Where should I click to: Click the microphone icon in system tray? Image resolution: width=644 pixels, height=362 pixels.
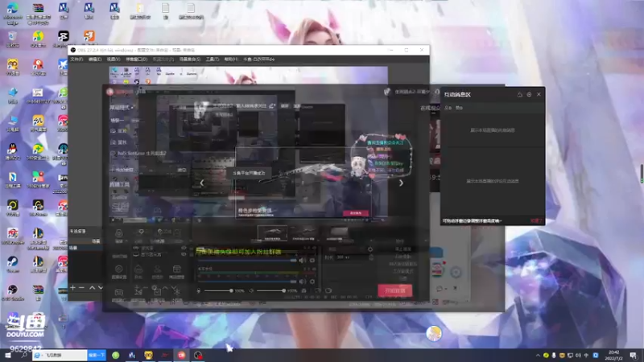click(554, 356)
